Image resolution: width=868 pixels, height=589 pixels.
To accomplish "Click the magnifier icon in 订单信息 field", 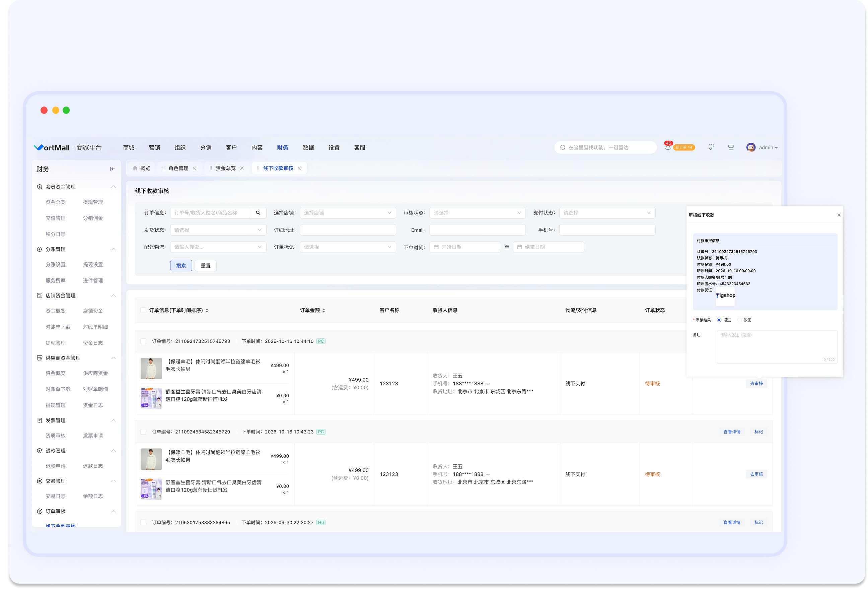I will click(258, 213).
